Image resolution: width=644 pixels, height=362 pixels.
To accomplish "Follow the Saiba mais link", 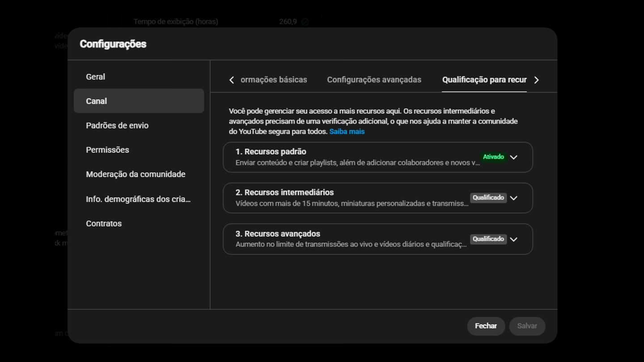I will tap(347, 132).
